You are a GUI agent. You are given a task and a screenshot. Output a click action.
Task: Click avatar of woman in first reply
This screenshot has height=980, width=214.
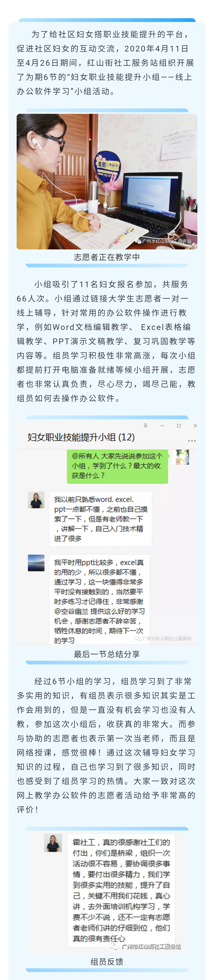coord(36,500)
